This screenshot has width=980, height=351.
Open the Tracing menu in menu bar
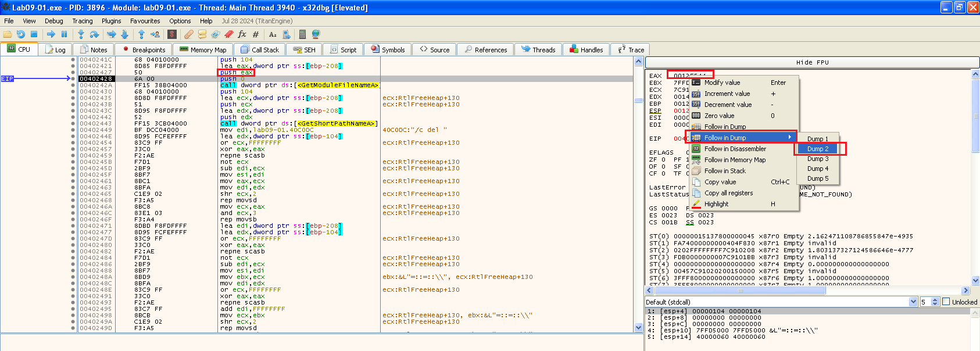point(83,21)
